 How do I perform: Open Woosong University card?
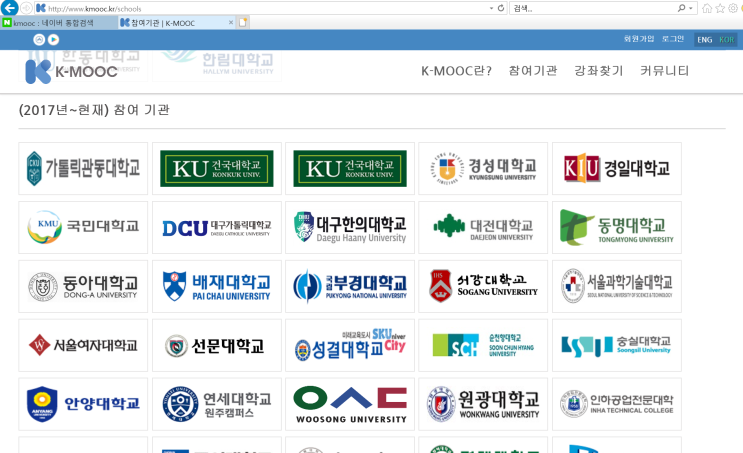point(350,404)
